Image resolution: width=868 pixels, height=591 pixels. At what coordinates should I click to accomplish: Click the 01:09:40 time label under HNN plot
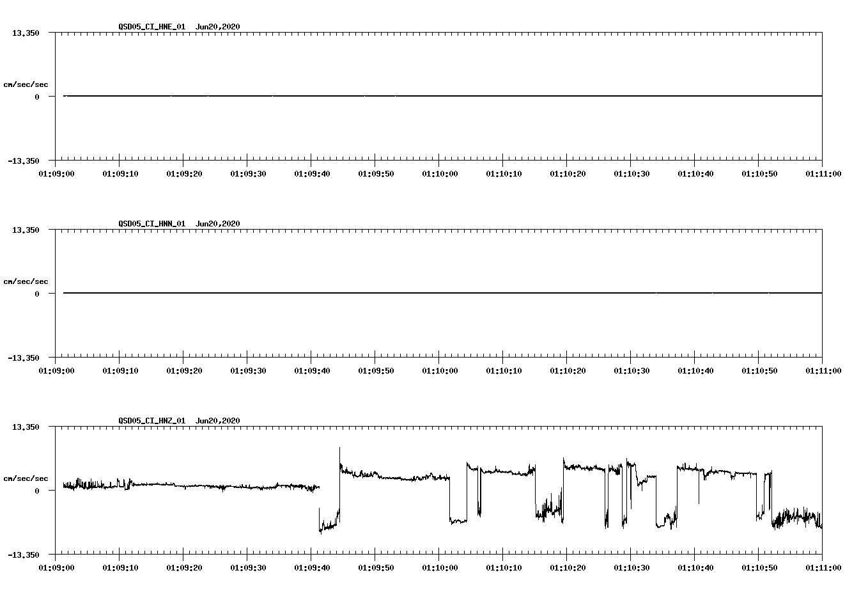coord(312,370)
